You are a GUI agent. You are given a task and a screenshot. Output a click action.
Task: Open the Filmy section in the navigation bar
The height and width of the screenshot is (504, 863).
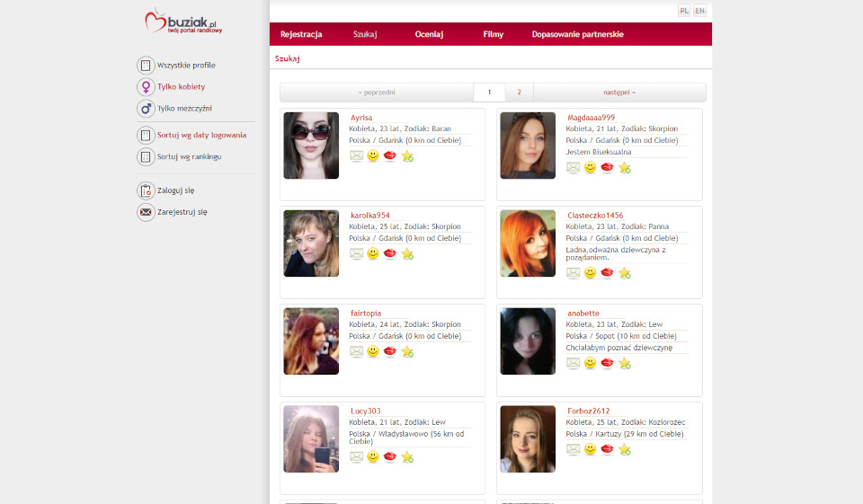click(x=493, y=34)
